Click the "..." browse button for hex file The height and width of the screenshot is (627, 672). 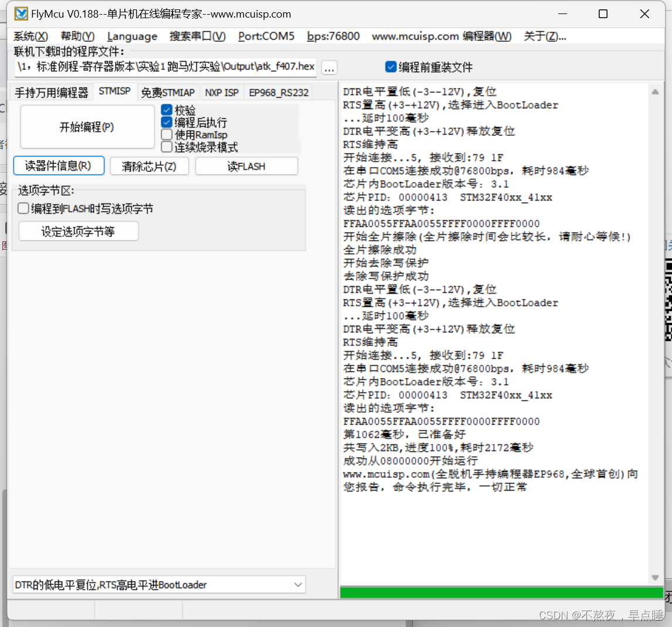tap(329, 68)
